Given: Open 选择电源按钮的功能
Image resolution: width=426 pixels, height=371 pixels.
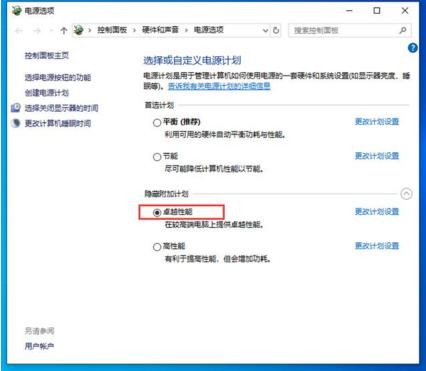Looking at the screenshot, I should point(58,77).
